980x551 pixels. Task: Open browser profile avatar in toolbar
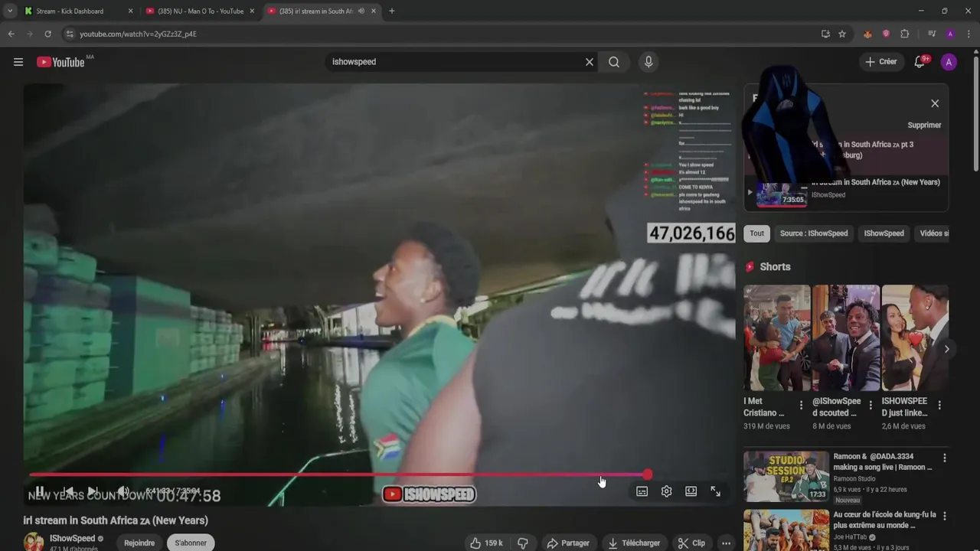950,34
